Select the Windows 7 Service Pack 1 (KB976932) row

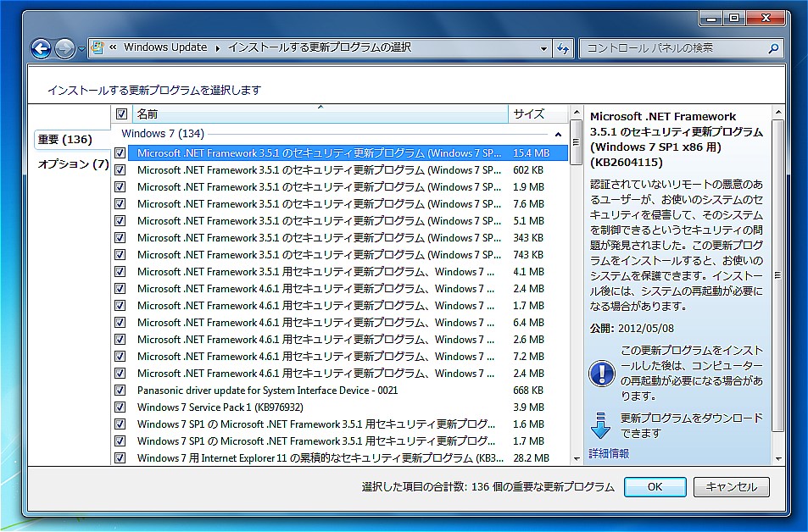pos(341,407)
